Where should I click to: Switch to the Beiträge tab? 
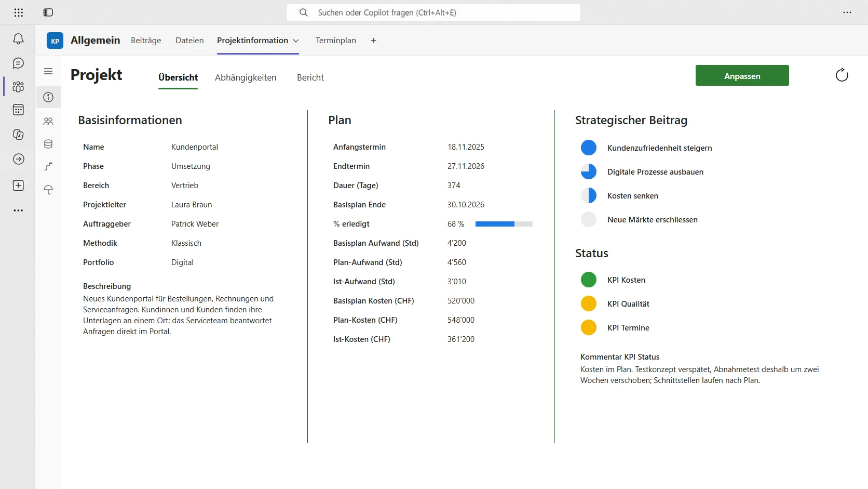(146, 41)
